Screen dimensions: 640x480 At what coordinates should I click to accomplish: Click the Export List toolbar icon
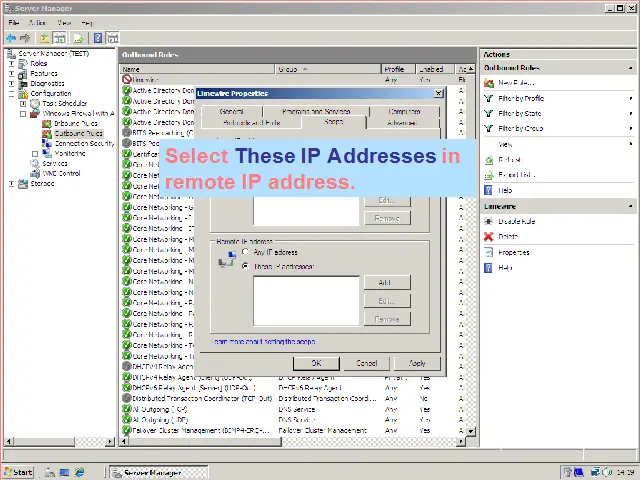click(78, 38)
